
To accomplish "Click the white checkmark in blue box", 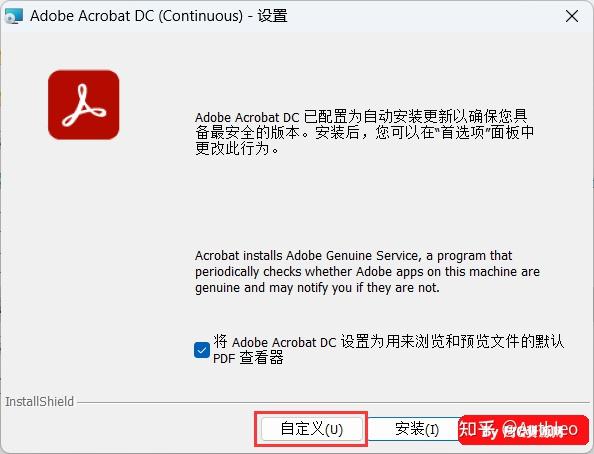I will [x=202, y=350].
